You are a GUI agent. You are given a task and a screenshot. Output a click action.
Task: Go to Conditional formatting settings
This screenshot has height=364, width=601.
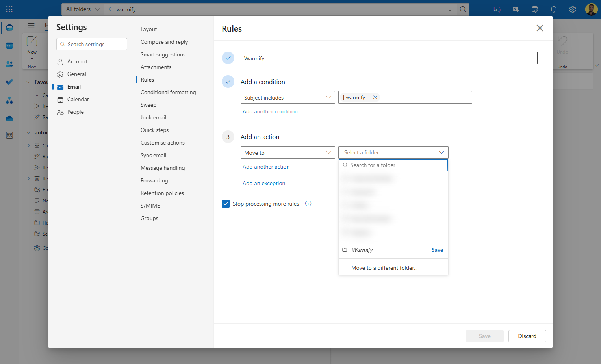168,92
